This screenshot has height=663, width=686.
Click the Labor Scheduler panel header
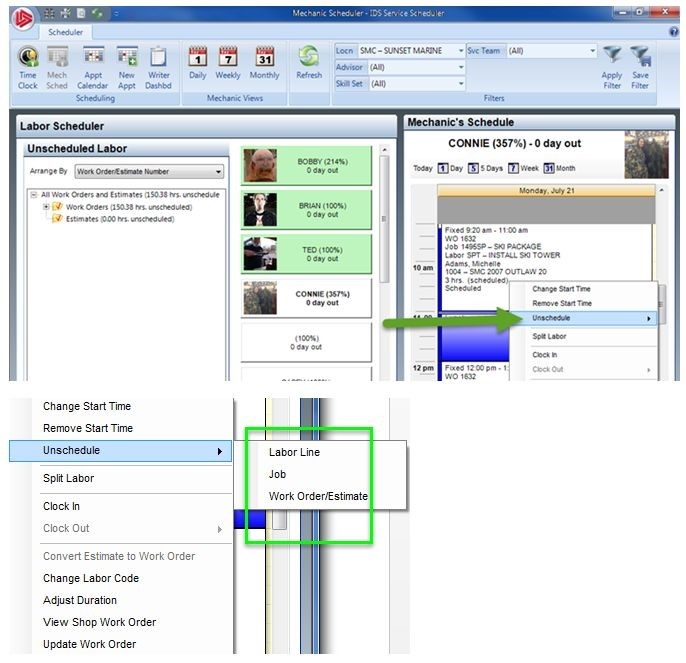point(206,126)
